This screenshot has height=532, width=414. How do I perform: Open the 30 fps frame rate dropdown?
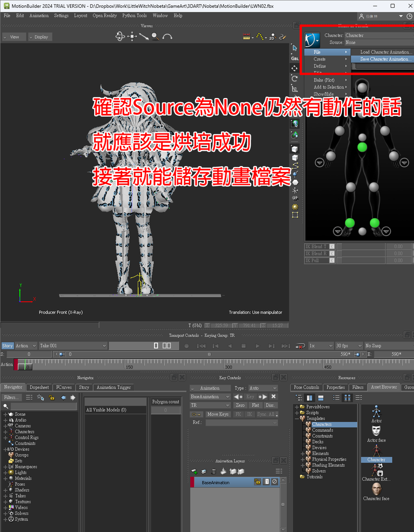[349, 345]
